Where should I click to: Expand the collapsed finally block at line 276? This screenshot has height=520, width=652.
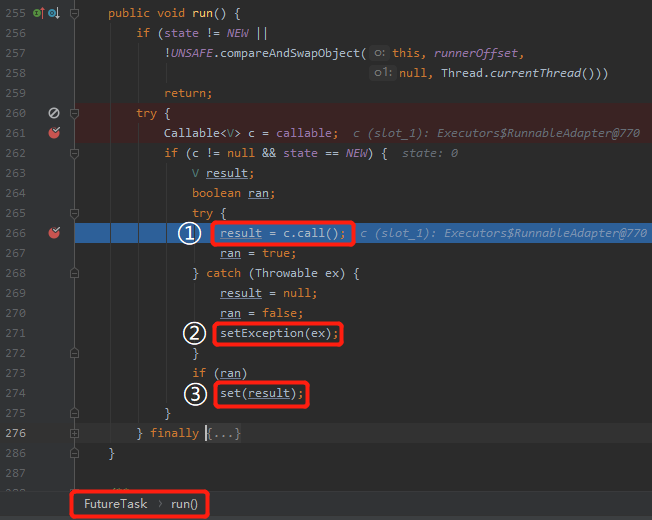tap(74, 433)
